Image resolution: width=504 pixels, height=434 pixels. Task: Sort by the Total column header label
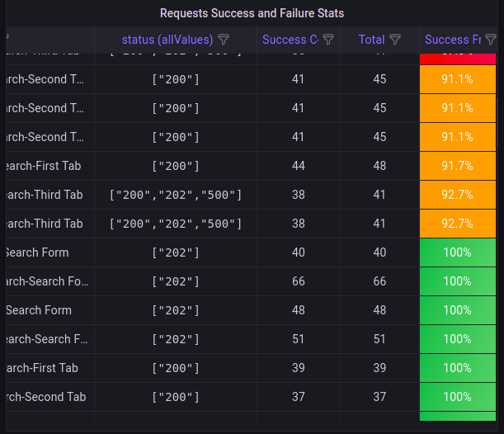click(371, 40)
